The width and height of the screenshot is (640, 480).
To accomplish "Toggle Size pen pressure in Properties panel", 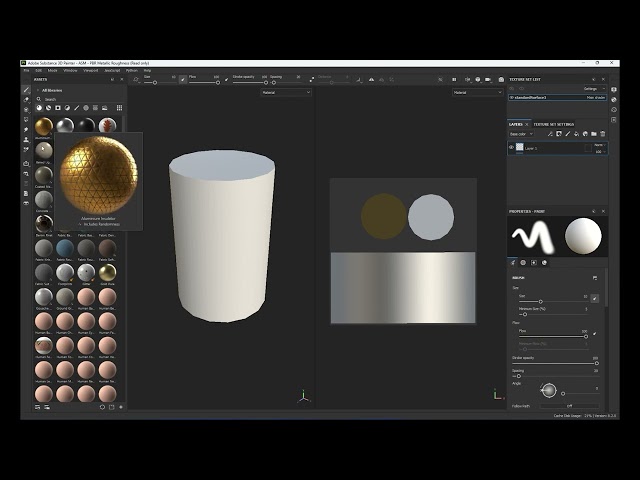I will 595,298.
